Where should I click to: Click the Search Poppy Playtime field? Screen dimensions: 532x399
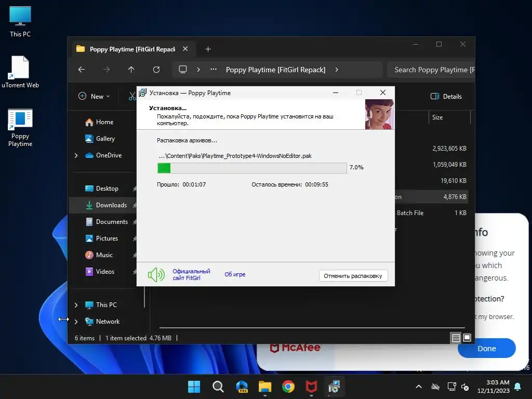431,70
